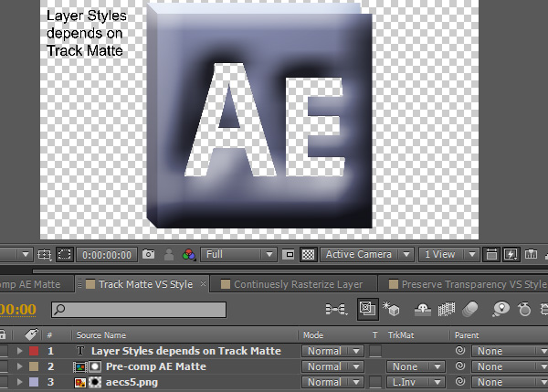Viewport: 548px width, 392px height.
Task: Click the pre-comp icon of layer 2
Action: point(80,366)
